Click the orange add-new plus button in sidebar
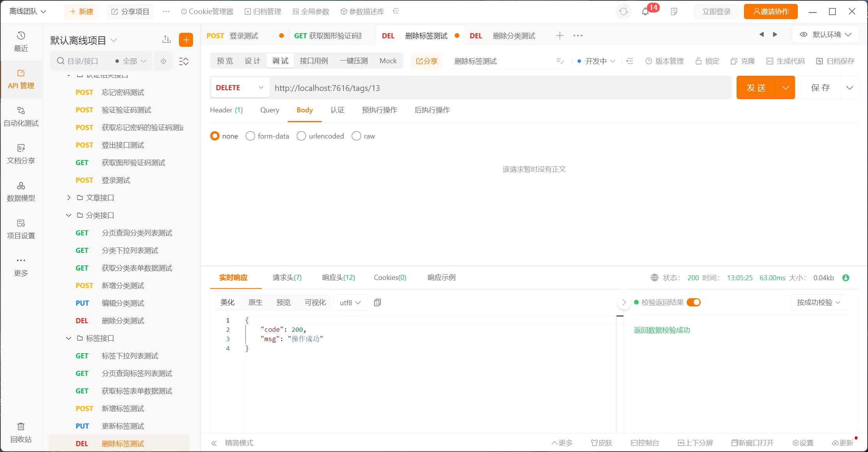This screenshot has height=452, width=868. coord(186,39)
